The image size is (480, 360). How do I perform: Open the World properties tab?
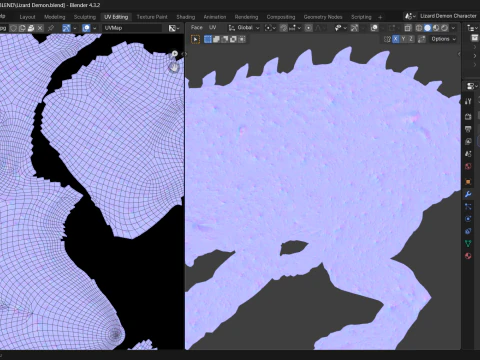point(468,166)
